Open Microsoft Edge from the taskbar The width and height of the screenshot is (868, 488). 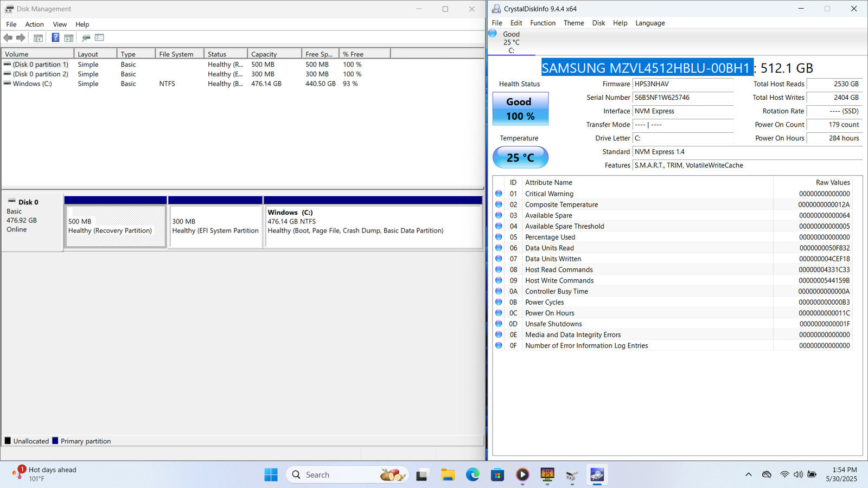pos(473,475)
